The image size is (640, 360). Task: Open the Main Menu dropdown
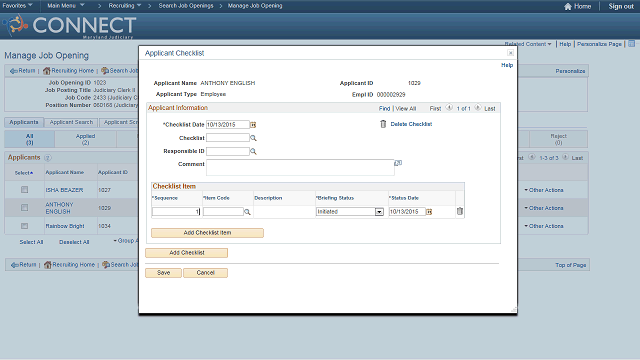(x=65, y=6)
